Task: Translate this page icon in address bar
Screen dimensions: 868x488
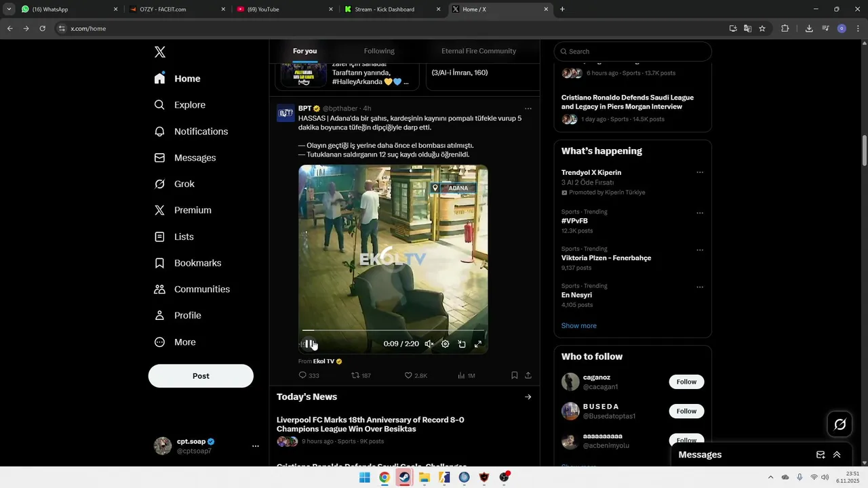Action: tap(747, 28)
